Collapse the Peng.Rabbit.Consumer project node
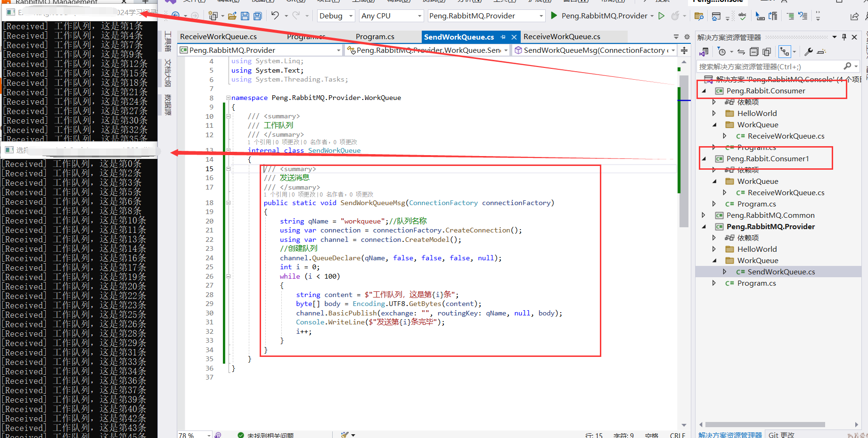The width and height of the screenshot is (868, 438). pyautogui.click(x=704, y=91)
